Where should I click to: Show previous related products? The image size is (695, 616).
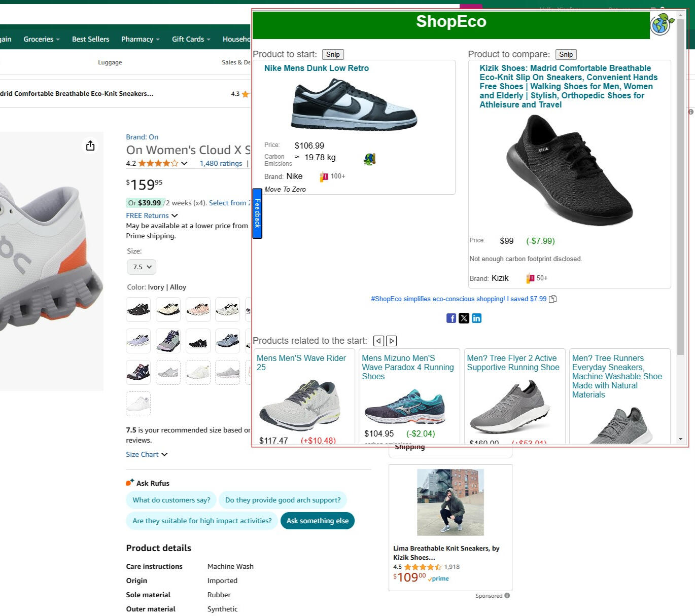click(378, 341)
